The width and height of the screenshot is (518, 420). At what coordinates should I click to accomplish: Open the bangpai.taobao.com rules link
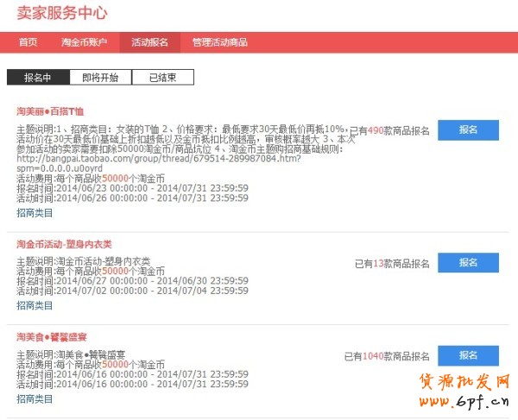170,159
